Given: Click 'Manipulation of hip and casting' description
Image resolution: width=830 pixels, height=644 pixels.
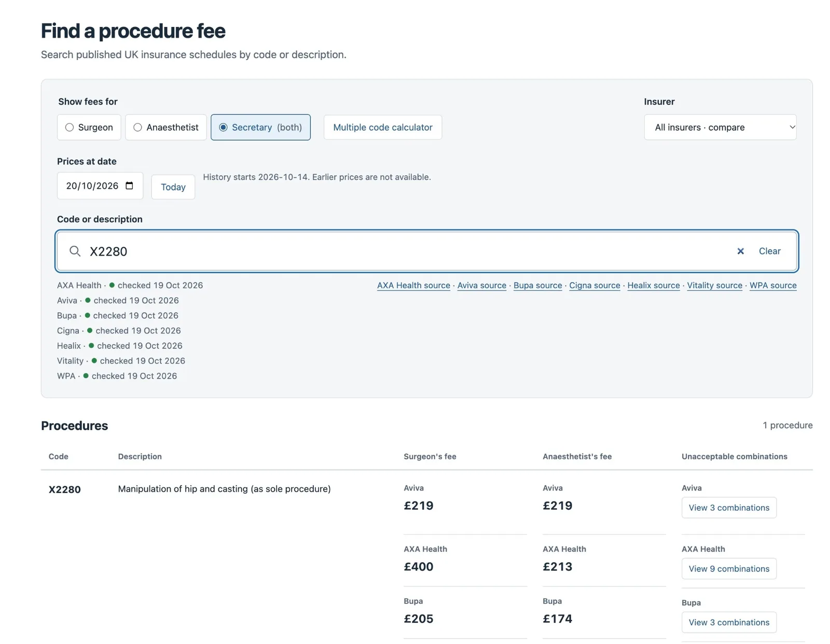Looking at the screenshot, I should point(224,489).
